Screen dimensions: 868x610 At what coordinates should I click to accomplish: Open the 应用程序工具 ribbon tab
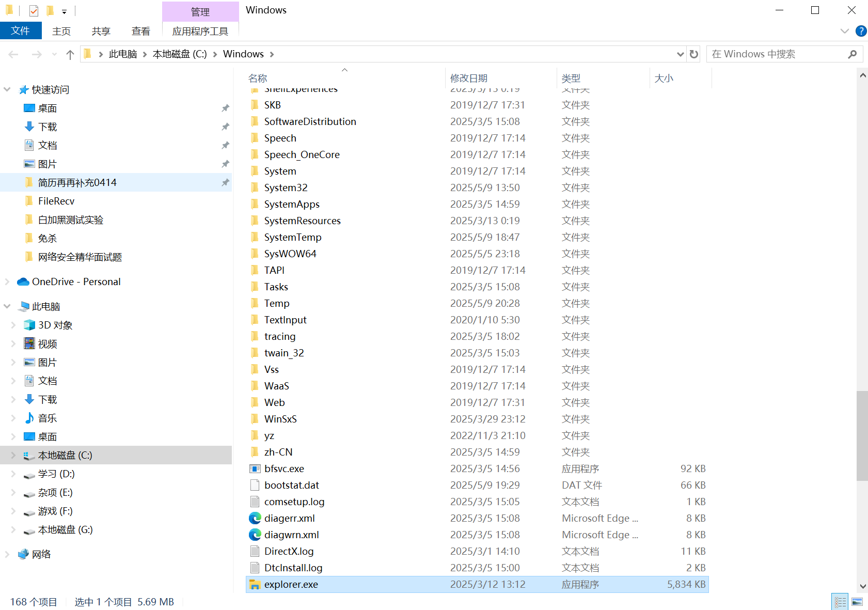pyautogui.click(x=200, y=31)
